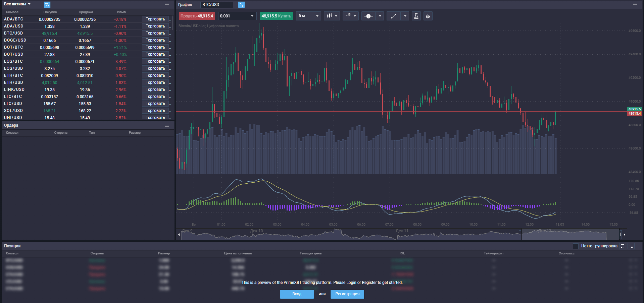Click the ellipsis after ADA/BTC Торговать
644x303 pixels.
(170, 19)
